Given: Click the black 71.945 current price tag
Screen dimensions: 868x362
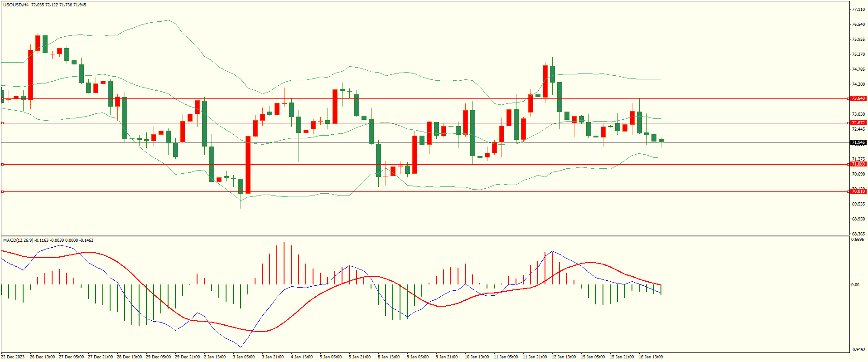Looking at the screenshot, I should pos(858,142).
